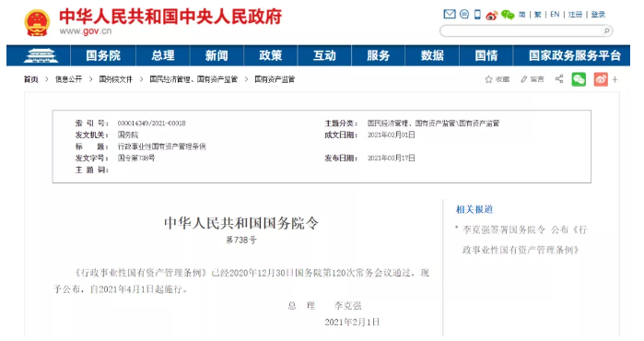Open the 国务院 menu item
Viewport: 644px width, 341px height.
103,55
